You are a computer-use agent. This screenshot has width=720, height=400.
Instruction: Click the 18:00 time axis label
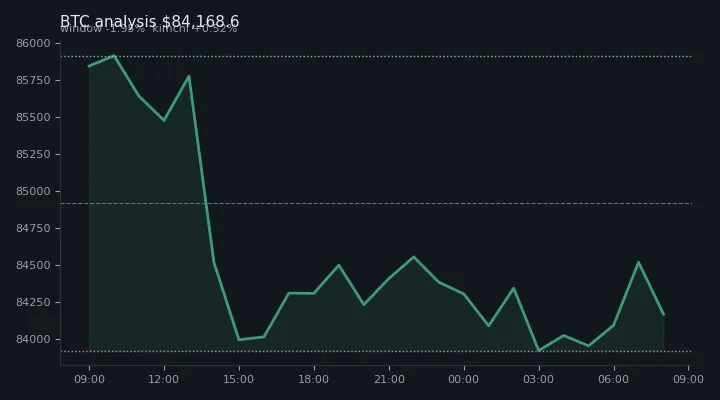[314, 379]
